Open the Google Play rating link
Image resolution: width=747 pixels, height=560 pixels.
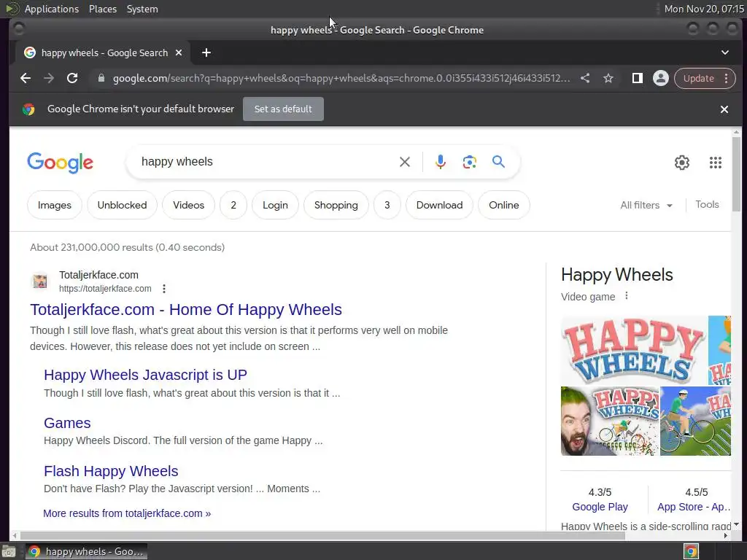(x=600, y=507)
